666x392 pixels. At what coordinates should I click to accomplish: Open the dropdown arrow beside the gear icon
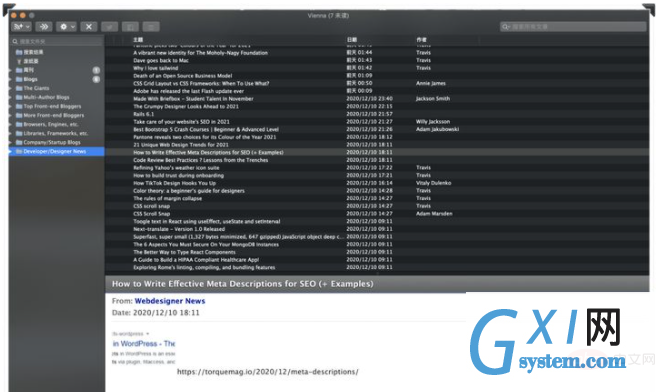73,27
